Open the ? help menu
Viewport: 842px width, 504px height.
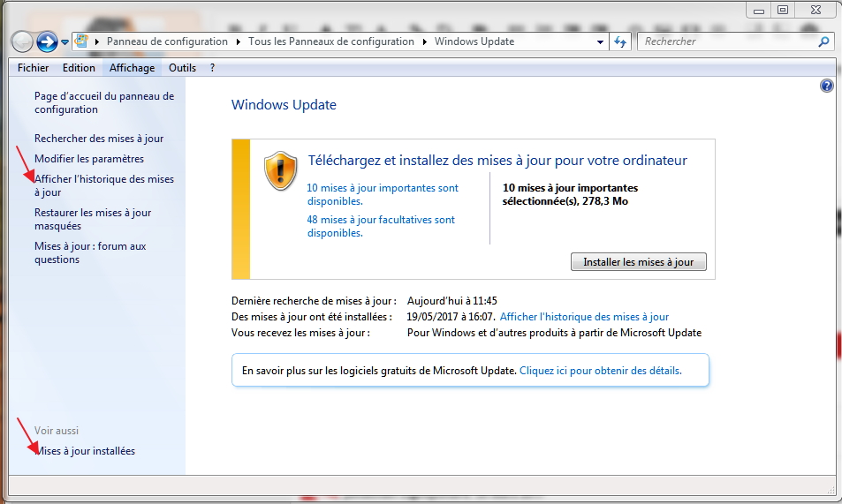coord(213,68)
